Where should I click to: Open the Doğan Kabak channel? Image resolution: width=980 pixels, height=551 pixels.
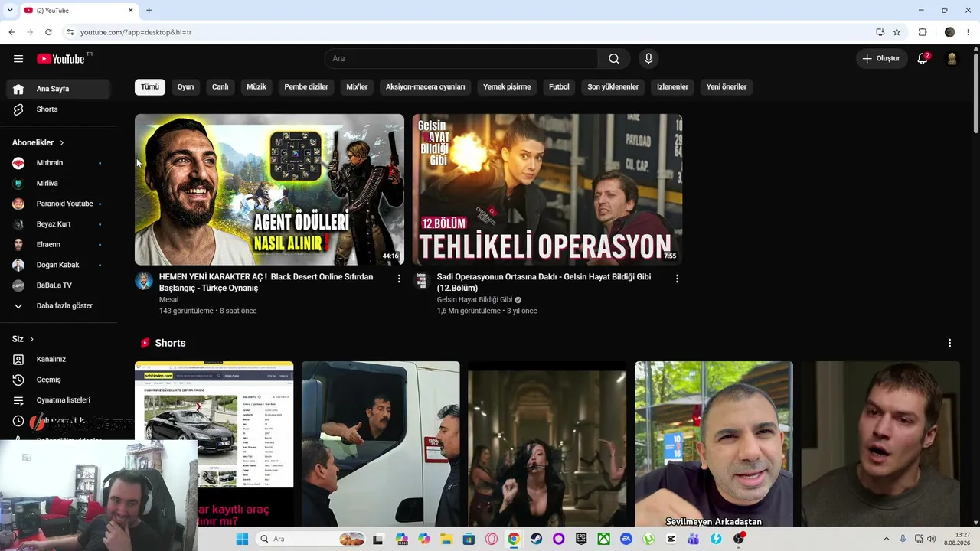[58, 265]
